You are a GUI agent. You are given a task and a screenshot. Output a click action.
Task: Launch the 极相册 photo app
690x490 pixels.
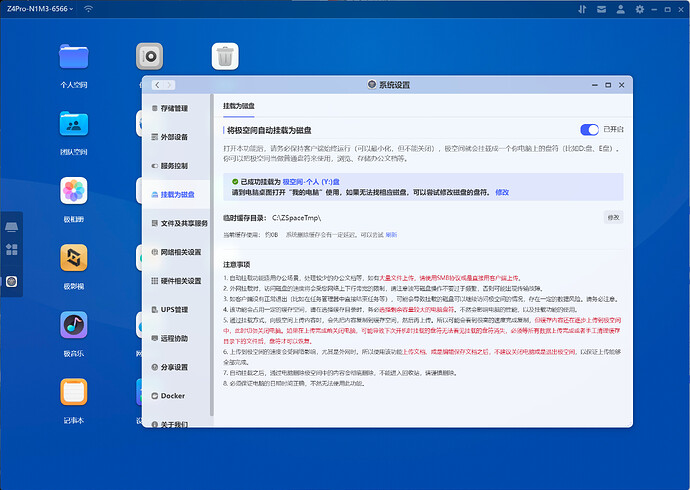pos(74,190)
